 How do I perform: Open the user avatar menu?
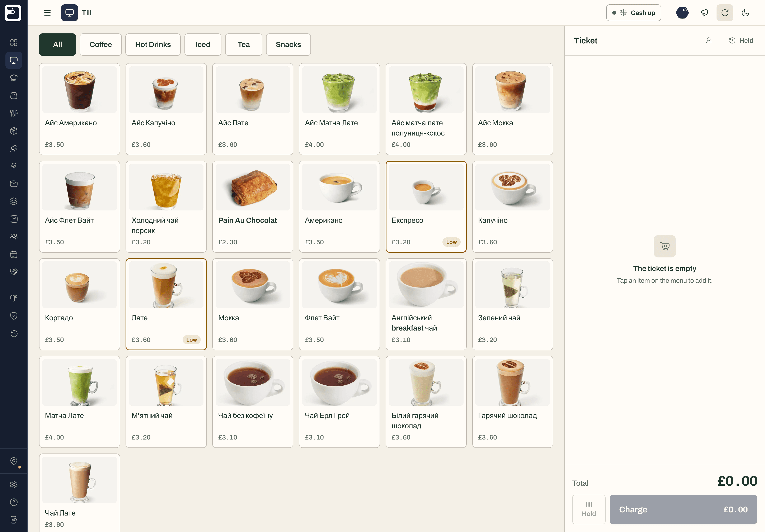click(682, 13)
